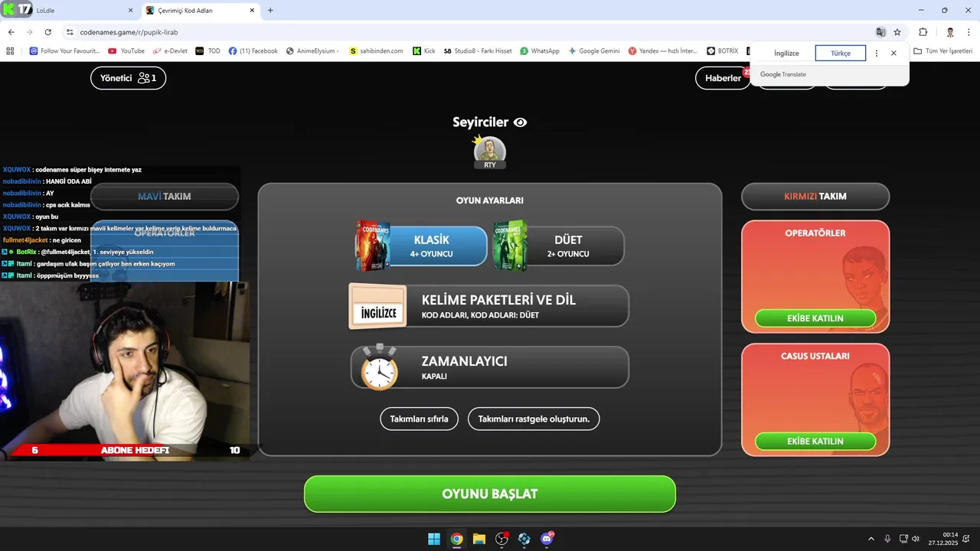Click the Google Translate icon in address bar
This screenshot has height=551, width=980.
click(x=880, y=32)
